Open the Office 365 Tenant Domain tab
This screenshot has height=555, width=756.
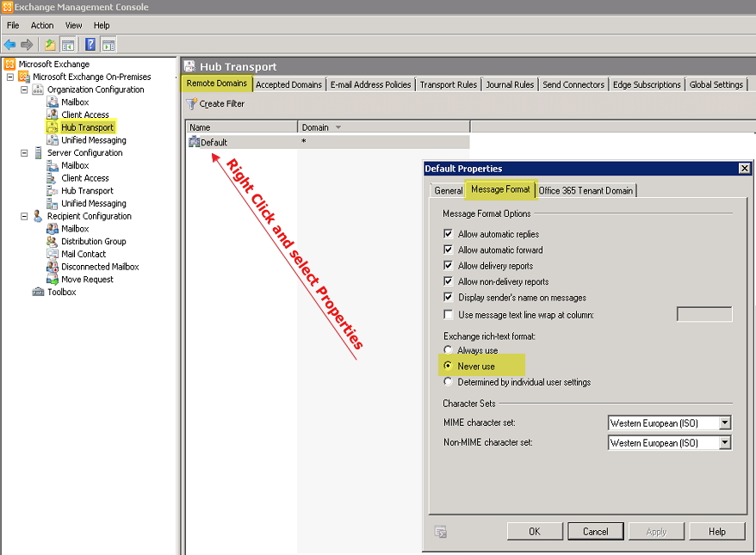(x=586, y=191)
